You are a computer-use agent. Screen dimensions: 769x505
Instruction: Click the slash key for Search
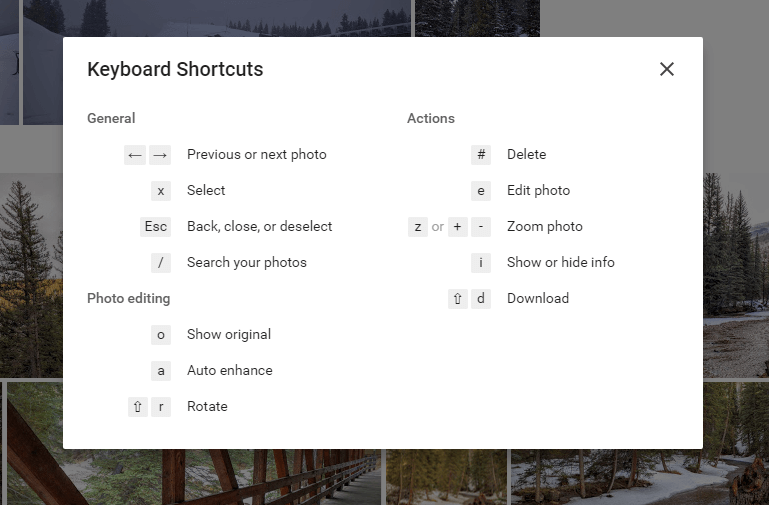[x=161, y=263]
